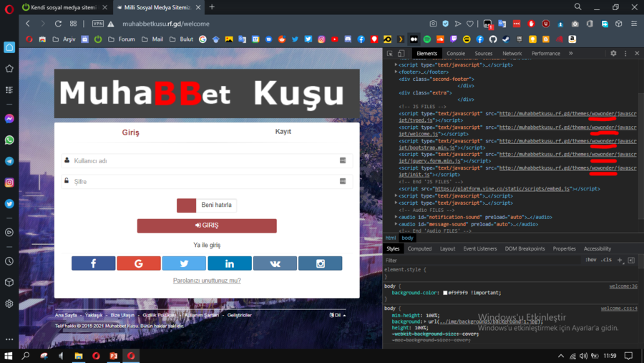This screenshot has height=363, width=644.
Task: Open DevTools more options kebab menu
Action: 625,54
